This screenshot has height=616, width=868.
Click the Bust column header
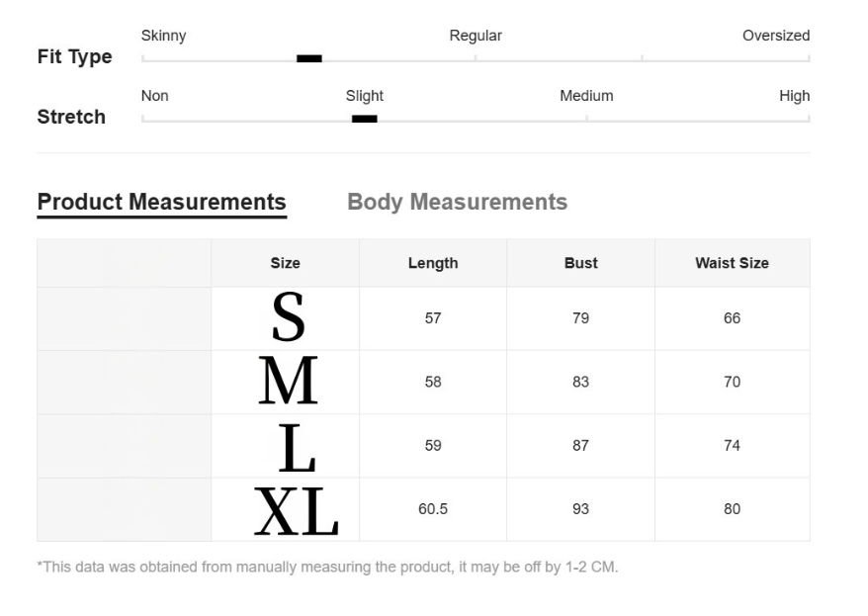click(x=580, y=263)
